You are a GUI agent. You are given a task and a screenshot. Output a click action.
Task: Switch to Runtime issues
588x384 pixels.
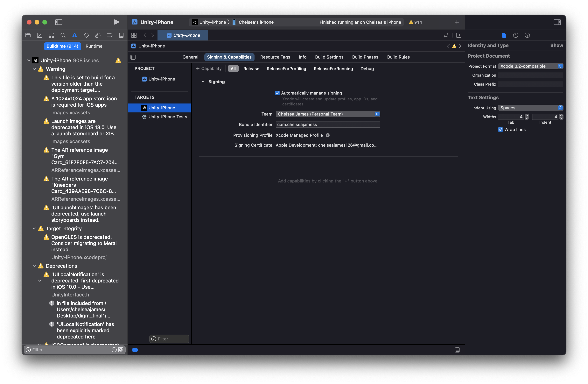click(94, 46)
